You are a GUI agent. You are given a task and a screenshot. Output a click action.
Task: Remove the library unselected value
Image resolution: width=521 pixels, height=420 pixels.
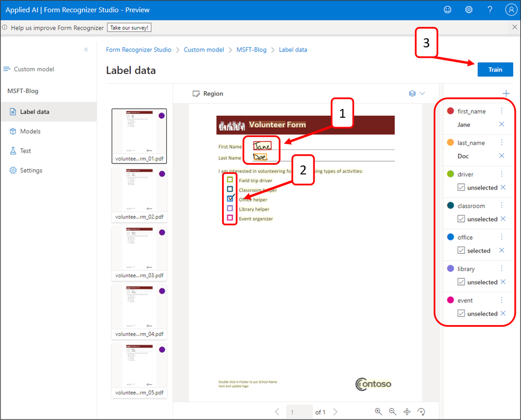(x=503, y=282)
